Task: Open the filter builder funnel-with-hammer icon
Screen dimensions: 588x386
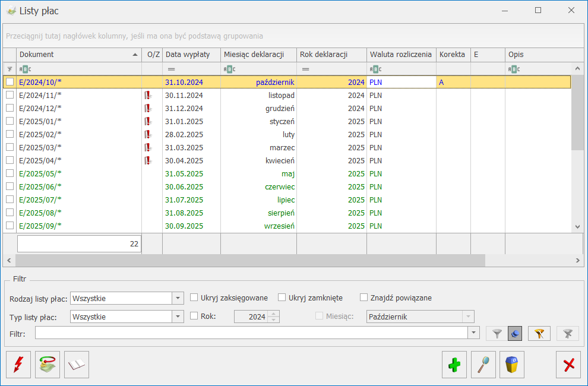Action: pos(539,334)
